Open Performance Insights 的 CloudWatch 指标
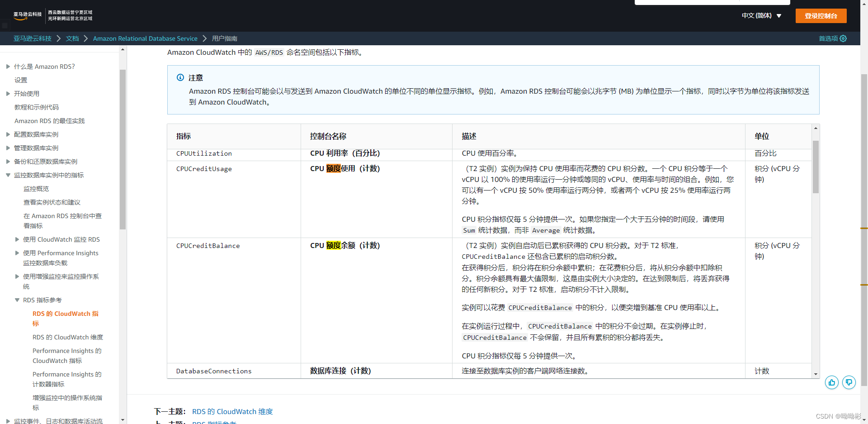This screenshot has width=868, height=424. 67,356
